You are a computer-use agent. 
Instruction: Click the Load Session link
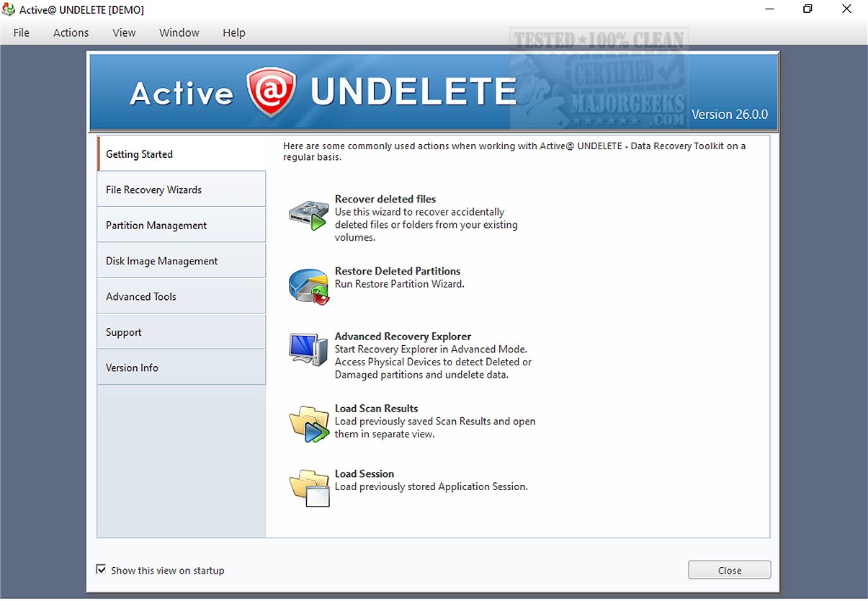tap(364, 473)
